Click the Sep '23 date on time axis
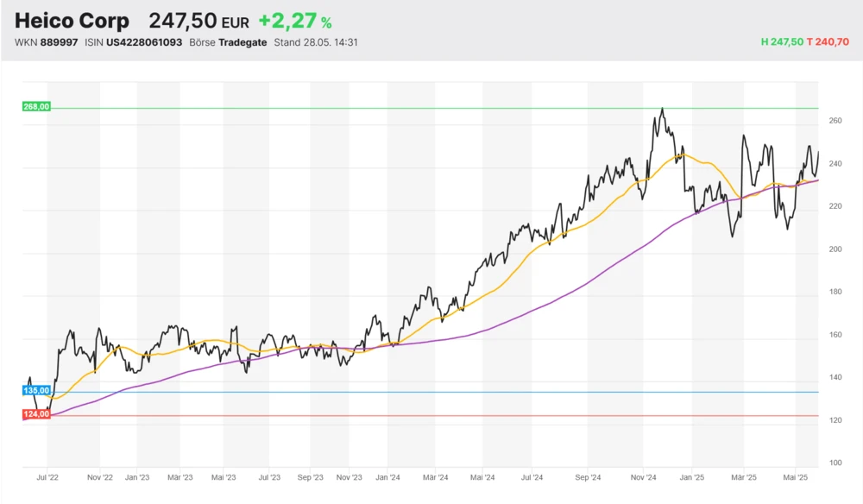Viewport: 863px width, 504px height. point(310,476)
